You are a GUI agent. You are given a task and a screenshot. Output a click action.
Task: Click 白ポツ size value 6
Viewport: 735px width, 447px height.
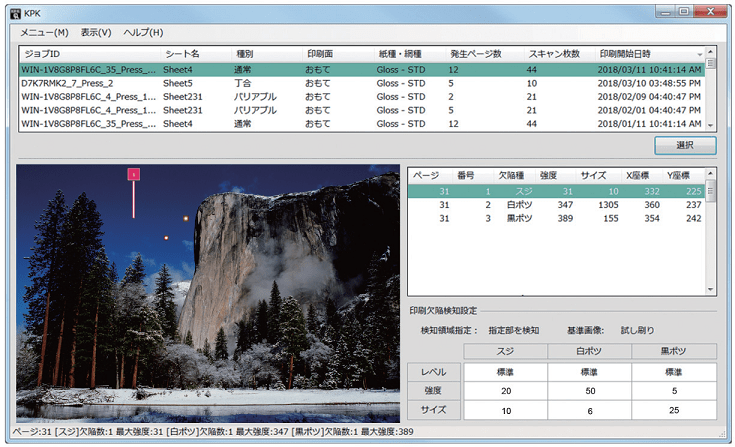[589, 410]
